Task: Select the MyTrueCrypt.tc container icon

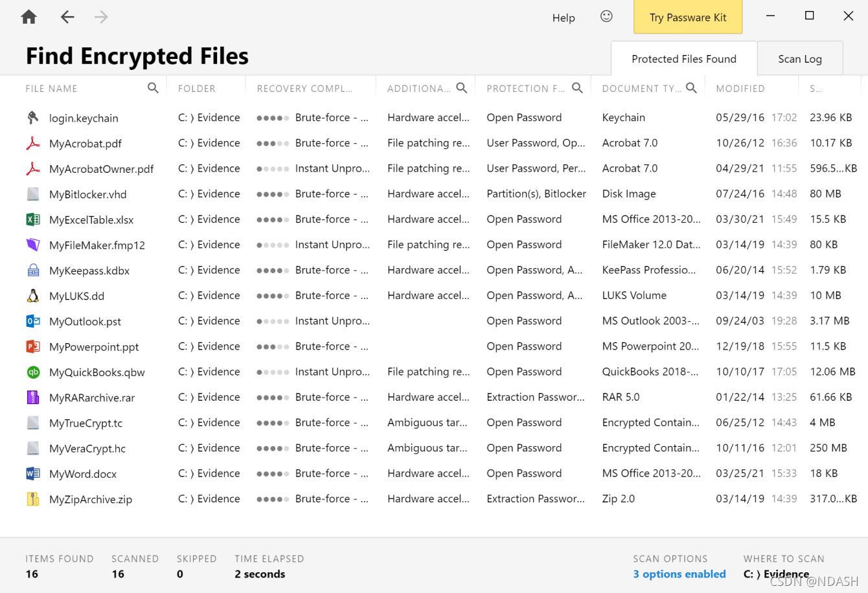Action: (32, 423)
